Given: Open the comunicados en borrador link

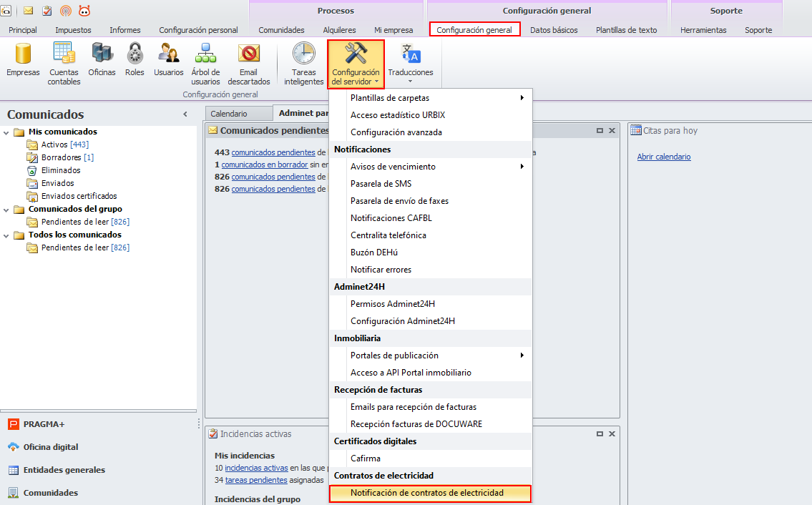Looking at the screenshot, I should (x=265, y=165).
